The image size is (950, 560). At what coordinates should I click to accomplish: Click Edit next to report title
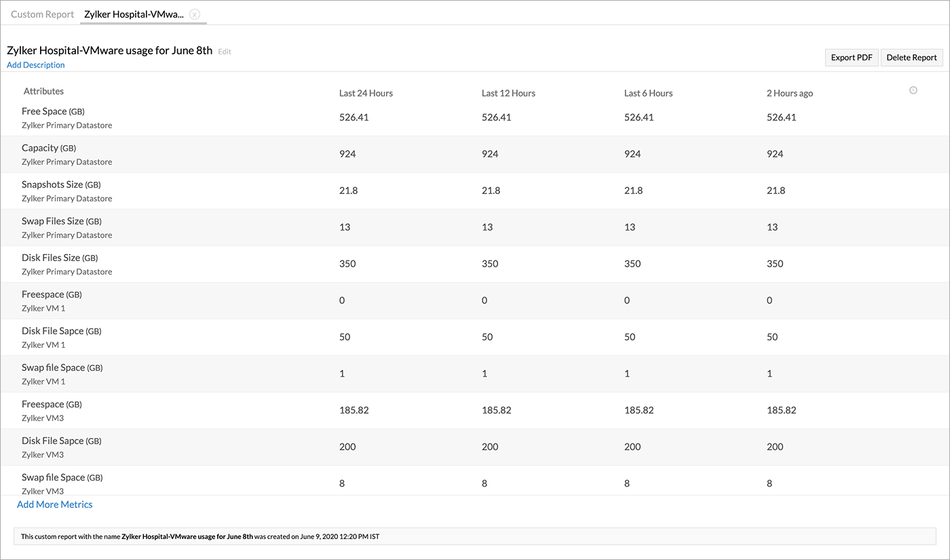225,52
